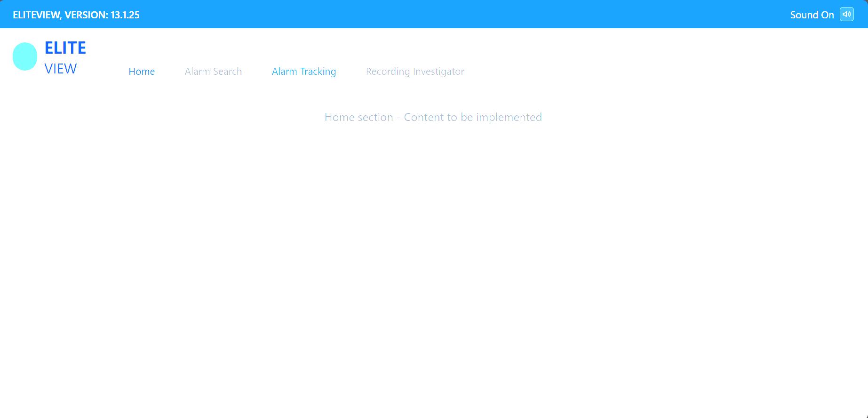Click the VIEW brand text under ELITE
Viewport: 868px width, 418px height.
coord(61,69)
